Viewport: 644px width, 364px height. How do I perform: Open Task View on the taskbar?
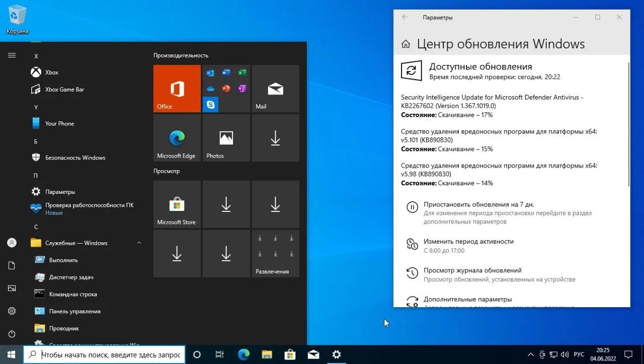pos(220,354)
